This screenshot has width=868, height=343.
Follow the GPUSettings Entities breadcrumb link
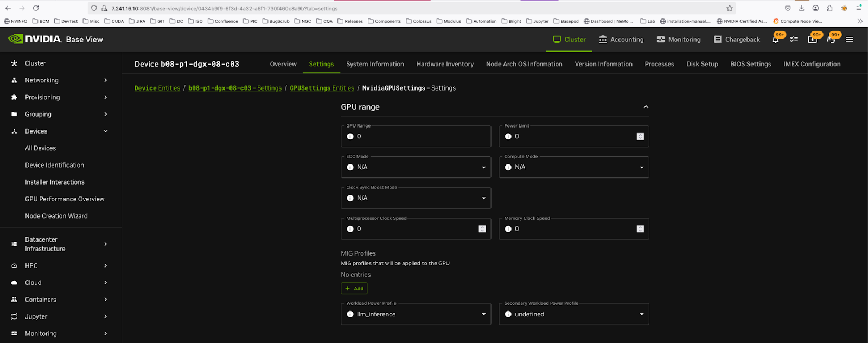point(322,88)
